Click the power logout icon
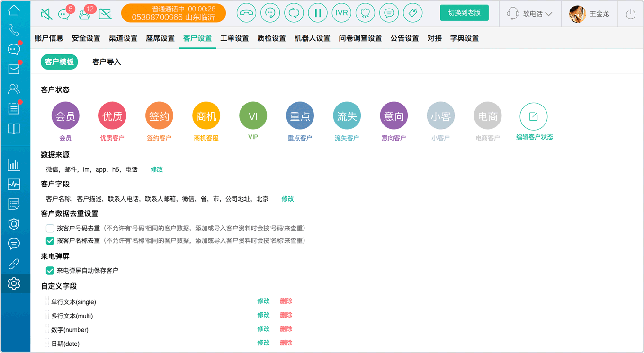Viewport: 644px width, 353px height. click(631, 14)
